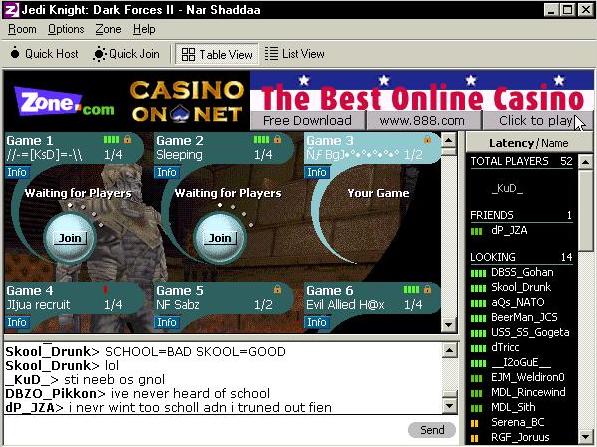
Task: Select player MDL_Sith
Action: [513, 407]
